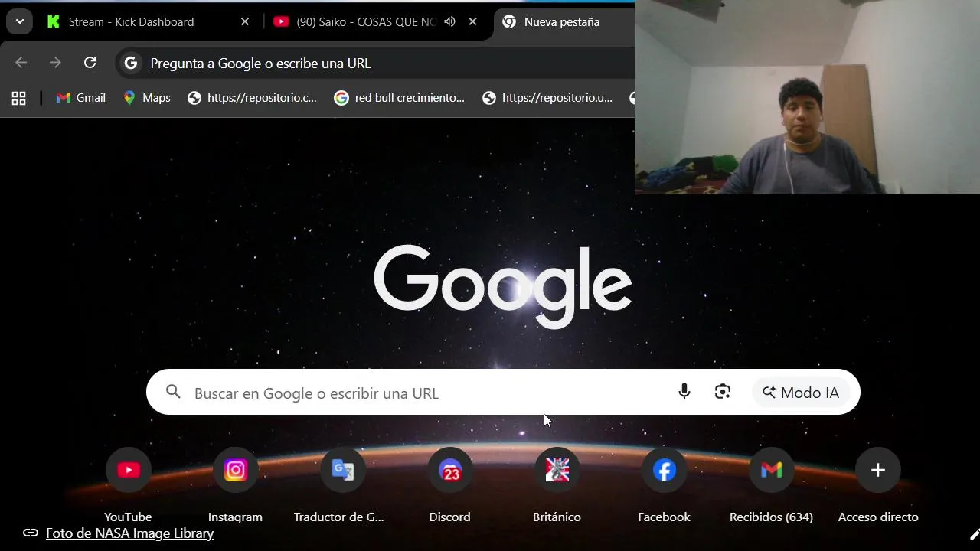Open the apps grid in bookmarks bar

pyautogui.click(x=19, y=98)
